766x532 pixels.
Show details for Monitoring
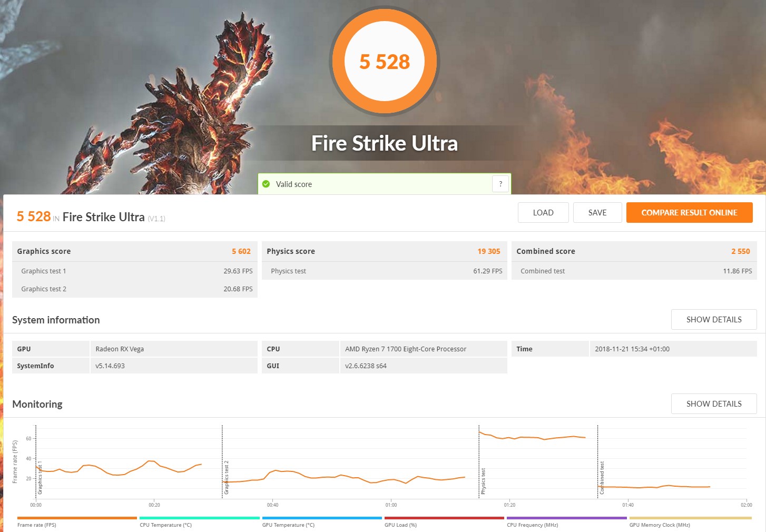714,404
